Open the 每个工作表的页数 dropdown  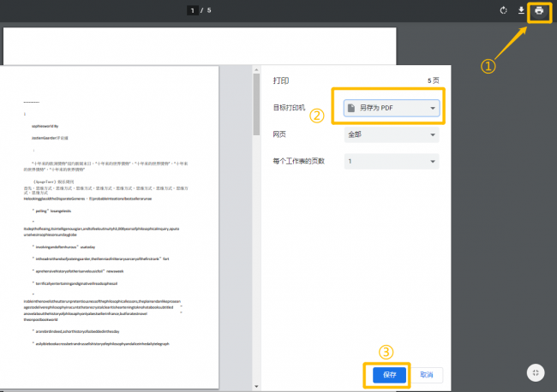click(392, 161)
